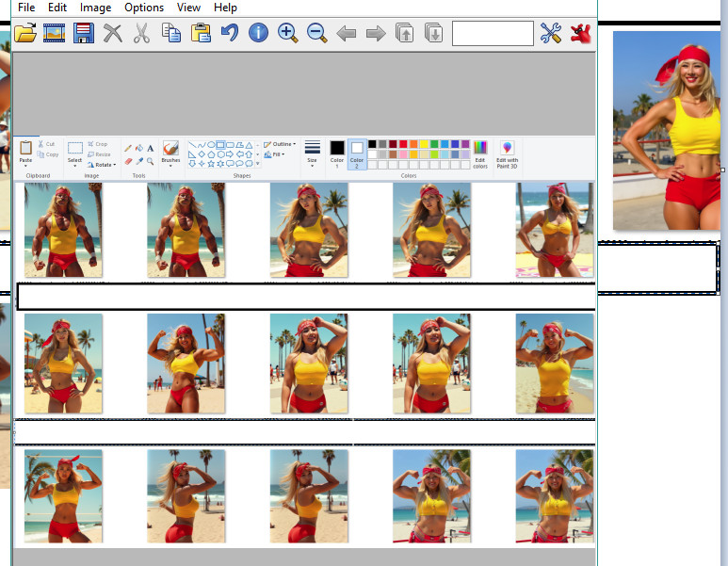Expand the Paste dropdown arrow
This screenshot has width=728, height=566.
[25, 166]
